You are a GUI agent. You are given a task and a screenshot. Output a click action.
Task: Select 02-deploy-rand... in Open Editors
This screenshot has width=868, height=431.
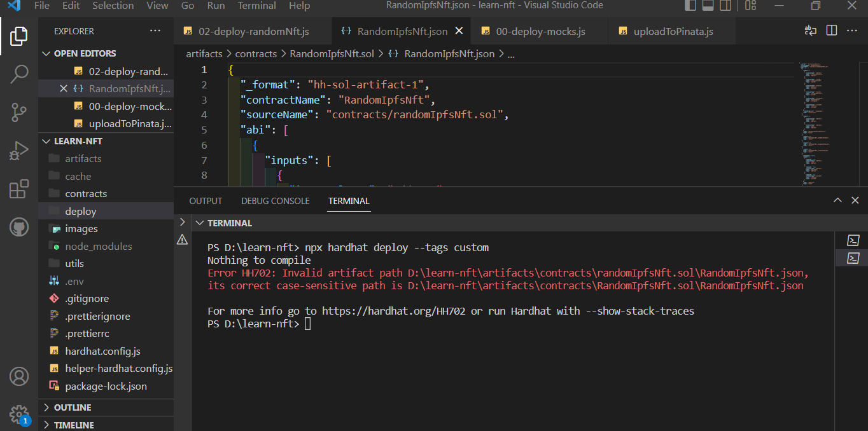106,71
